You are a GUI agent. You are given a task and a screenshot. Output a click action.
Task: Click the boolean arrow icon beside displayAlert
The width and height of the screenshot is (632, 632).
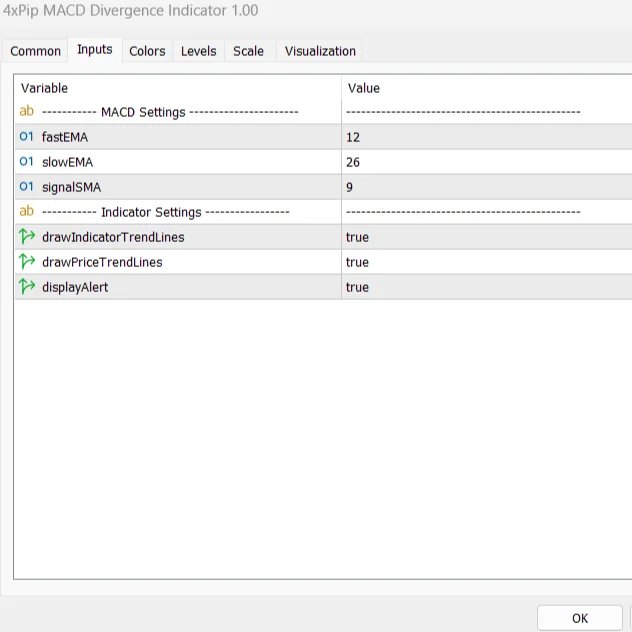[x=27, y=287]
